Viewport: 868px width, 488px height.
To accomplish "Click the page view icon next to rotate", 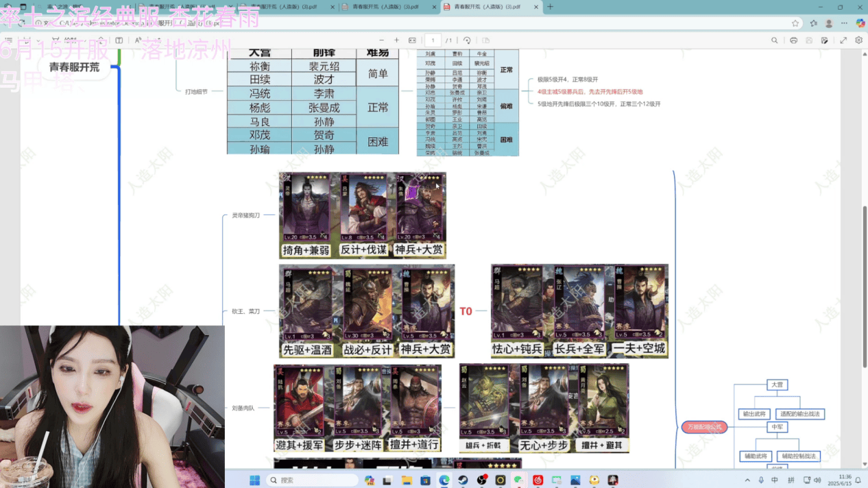I will [485, 40].
